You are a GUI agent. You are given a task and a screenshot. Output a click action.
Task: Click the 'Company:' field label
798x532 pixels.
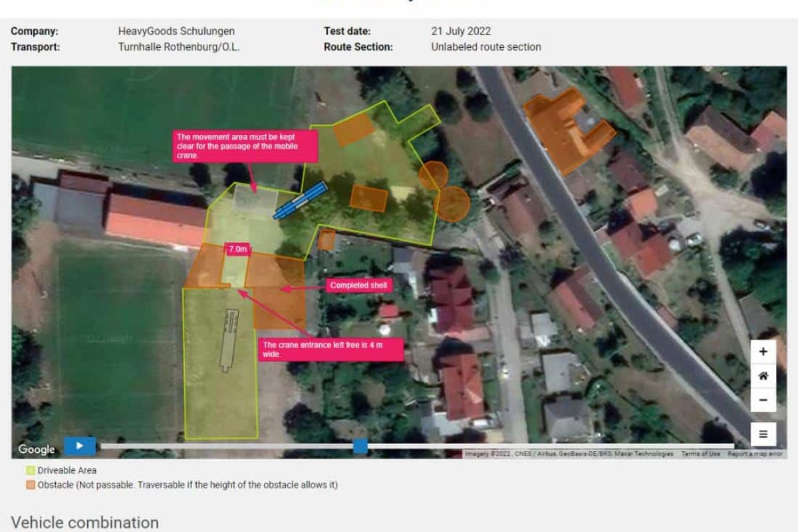(35, 31)
